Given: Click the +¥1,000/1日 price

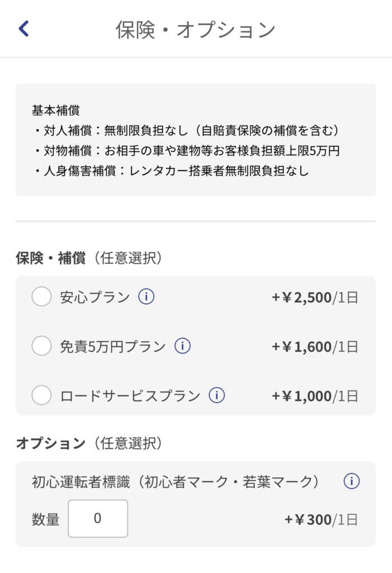Looking at the screenshot, I should point(314,396).
